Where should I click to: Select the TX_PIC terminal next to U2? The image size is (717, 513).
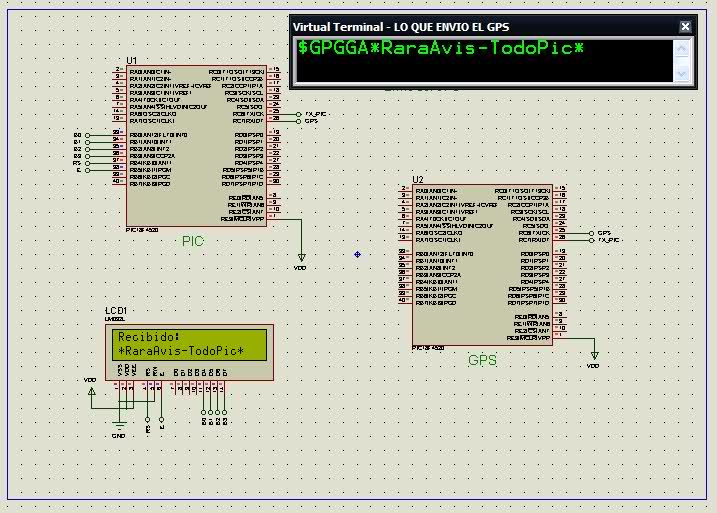pyautogui.click(x=604, y=240)
